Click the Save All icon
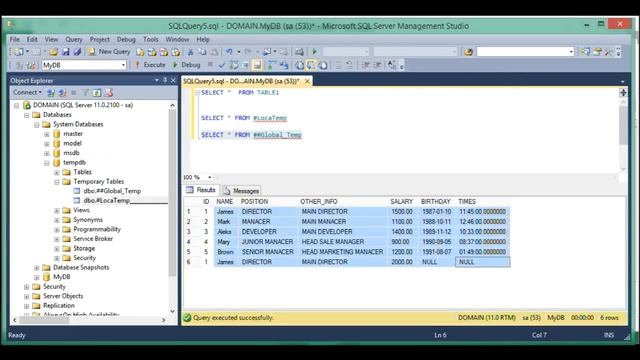This screenshot has height=360, width=640. pyautogui.click(x=77, y=52)
